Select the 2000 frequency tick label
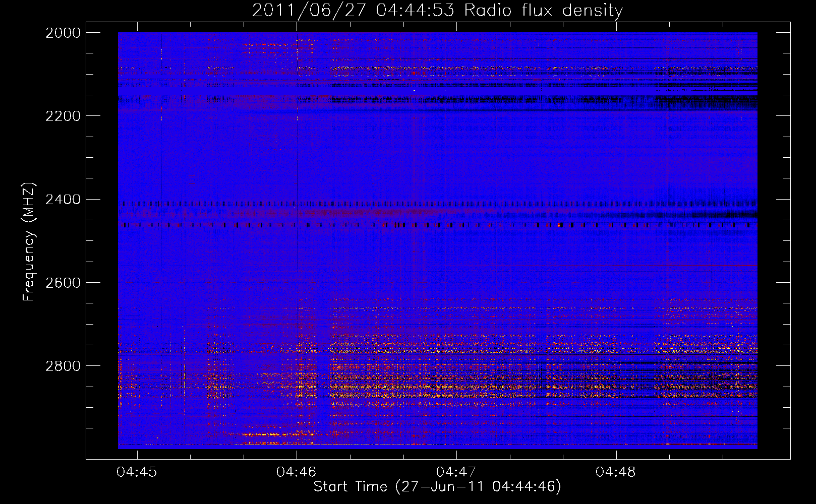 point(63,33)
